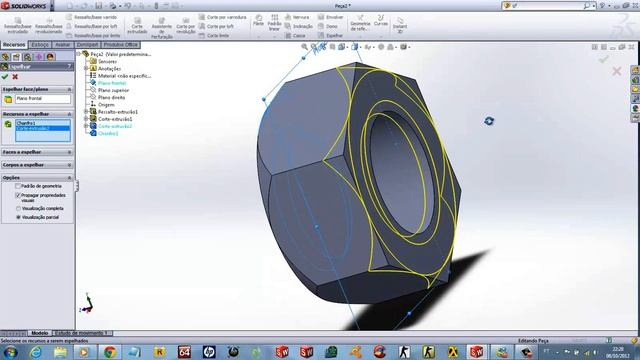
Task: Expand Corte-extrusão1 tree node
Action: (x=87, y=119)
